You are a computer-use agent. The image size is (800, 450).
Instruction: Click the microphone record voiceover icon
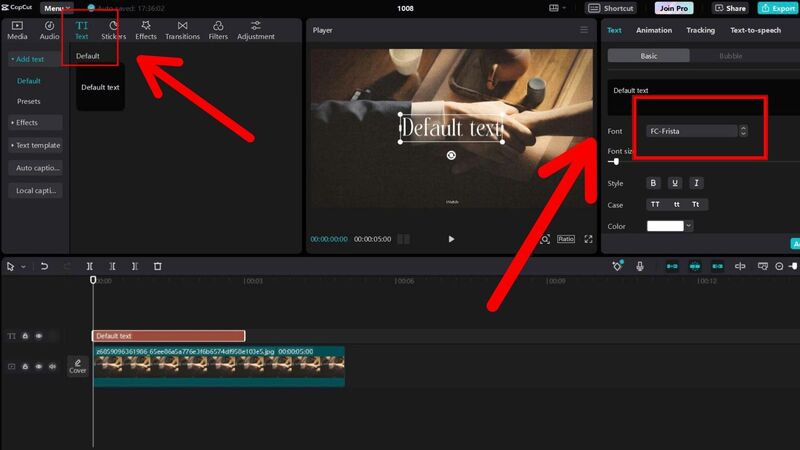tap(640, 267)
